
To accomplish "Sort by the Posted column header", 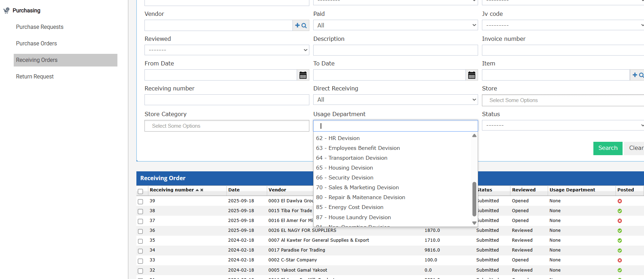I will (626, 190).
